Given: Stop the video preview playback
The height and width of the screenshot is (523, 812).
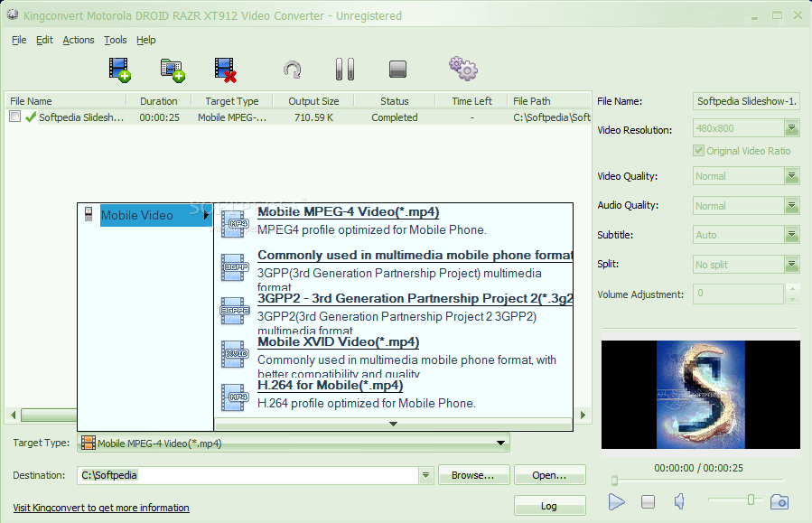Looking at the screenshot, I should click(x=648, y=501).
